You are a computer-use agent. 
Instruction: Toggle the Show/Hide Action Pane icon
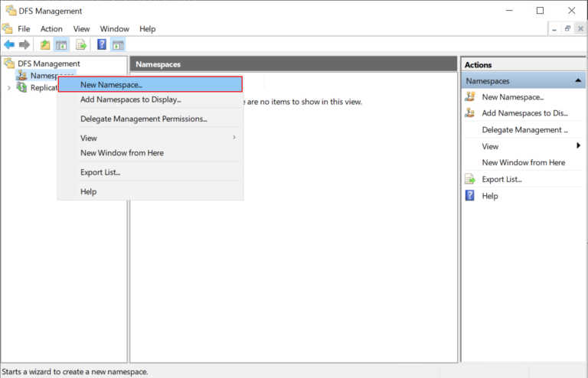point(118,45)
